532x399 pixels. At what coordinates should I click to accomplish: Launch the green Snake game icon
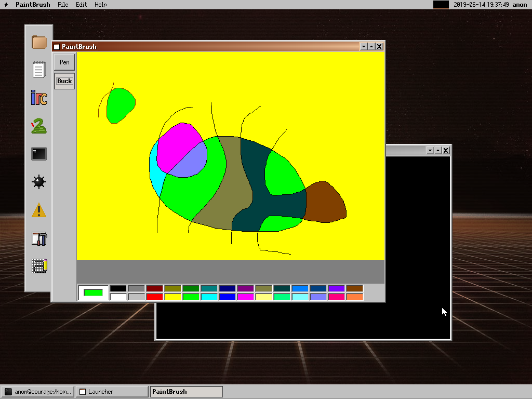[x=39, y=126]
